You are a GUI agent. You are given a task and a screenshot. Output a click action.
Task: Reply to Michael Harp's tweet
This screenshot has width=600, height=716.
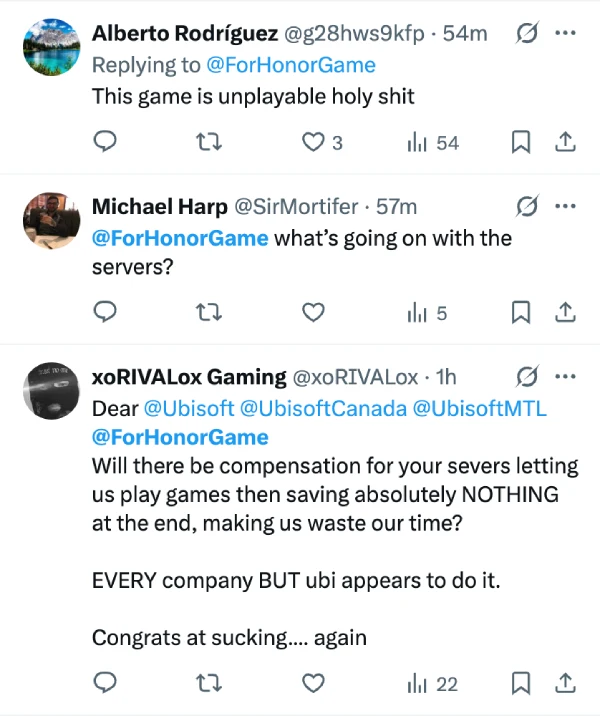tap(106, 314)
